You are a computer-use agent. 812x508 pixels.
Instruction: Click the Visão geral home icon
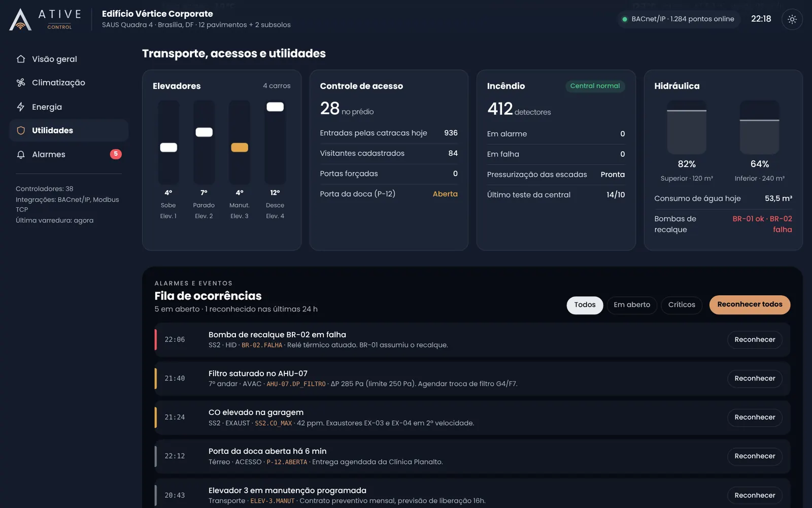click(21, 59)
